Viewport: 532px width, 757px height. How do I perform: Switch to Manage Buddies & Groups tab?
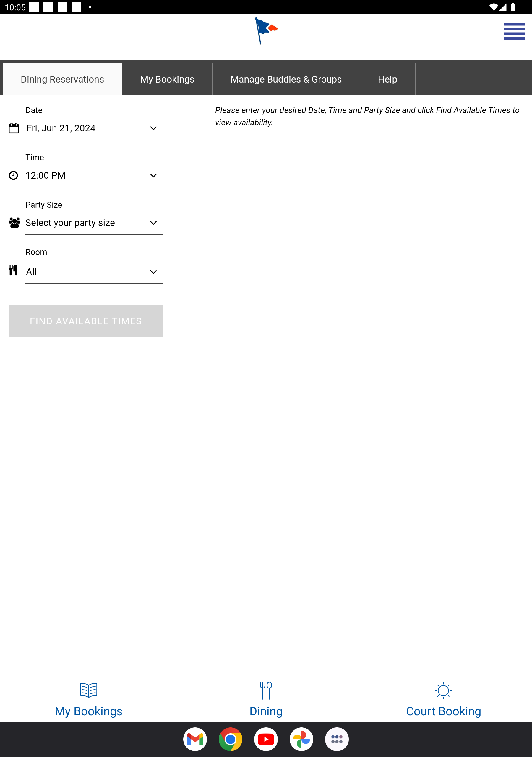[x=286, y=79]
